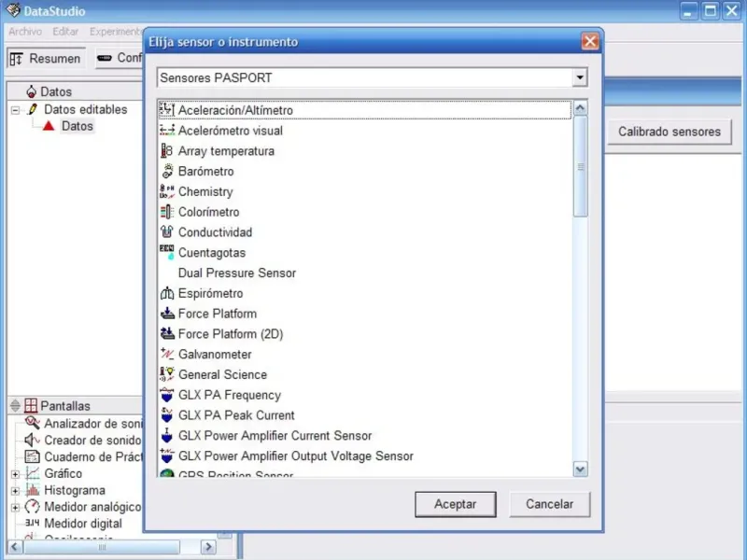Click the Acelerómetro visual sensor icon
Viewport: 747px width, 560px height.
click(167, 131)
